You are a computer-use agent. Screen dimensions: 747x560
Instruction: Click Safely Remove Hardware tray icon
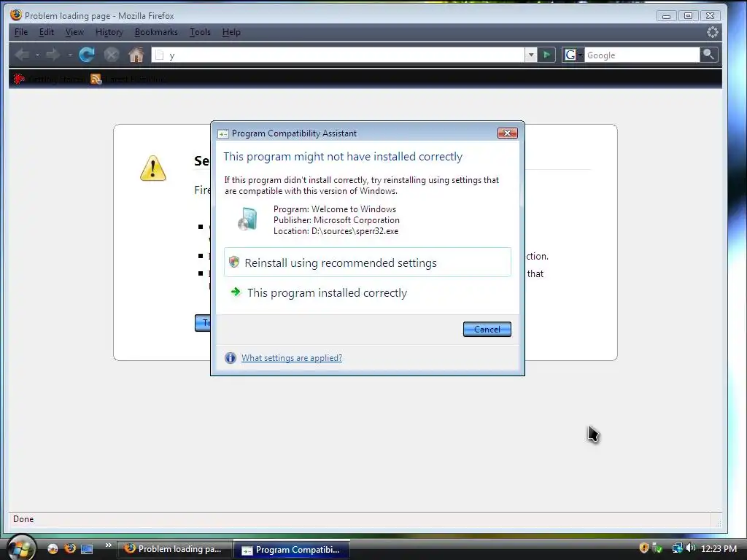657,548
